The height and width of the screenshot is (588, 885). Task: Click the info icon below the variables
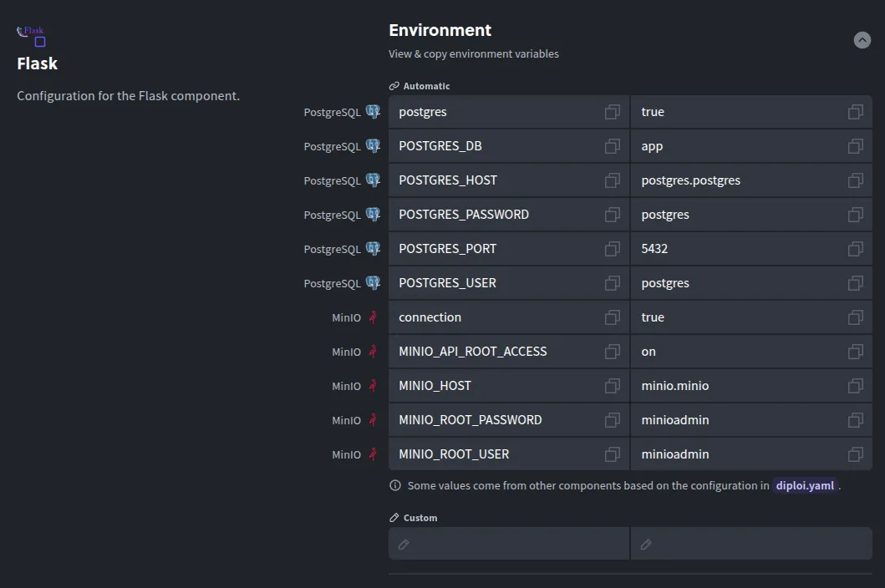click(x=395, y=485)
